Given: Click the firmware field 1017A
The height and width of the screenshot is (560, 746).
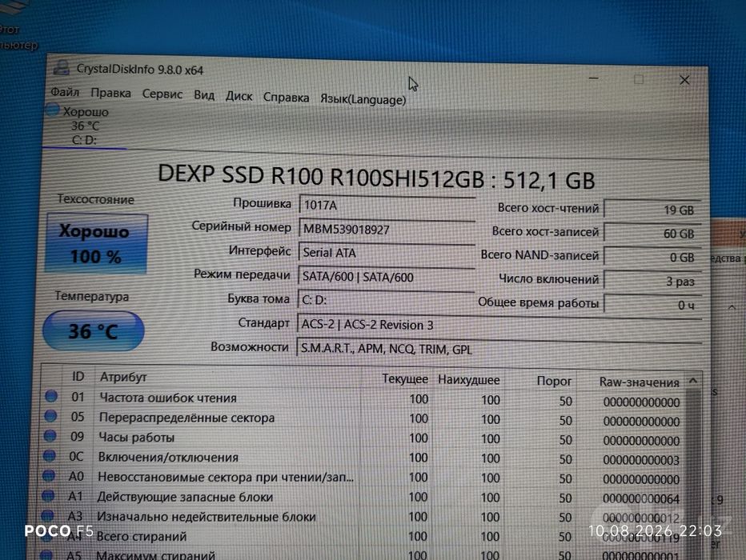Looking at the screenshot, I should 387,206.
